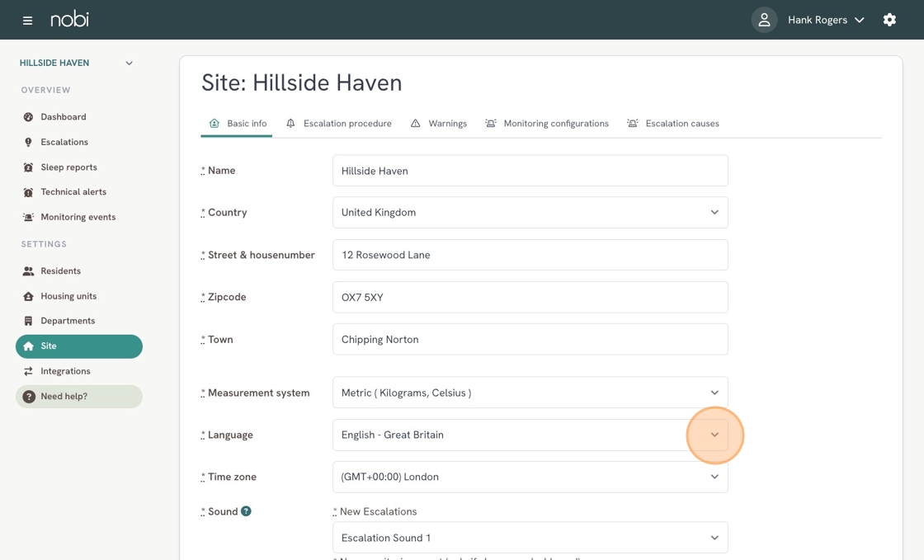Switch to the Escalation procedure tab
Image resolution: width=924 pixels, height=560 pixels.
pos(339,124)
